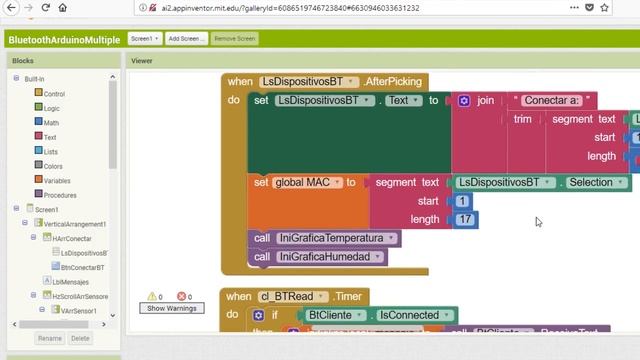Viewport: 640px width, 360px height.
Task: Collapse the VArrSensor1 node
Action: pyautogui.click(x=42, y=309)
